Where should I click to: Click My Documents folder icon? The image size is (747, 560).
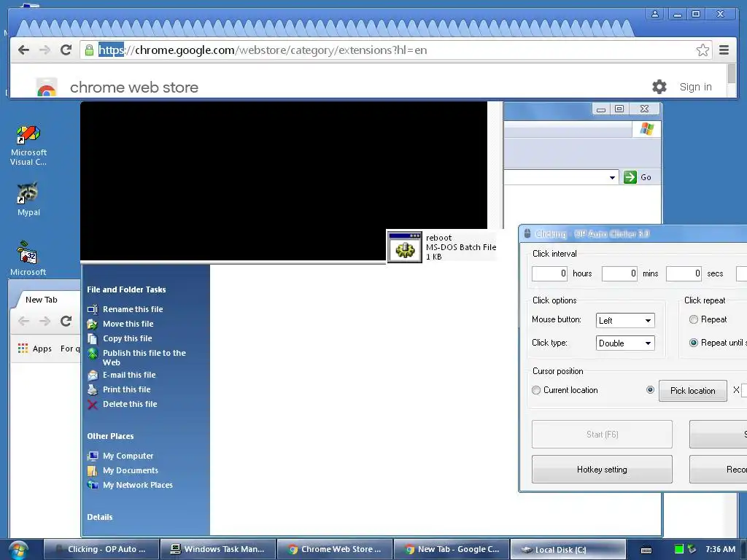point(93,470)
